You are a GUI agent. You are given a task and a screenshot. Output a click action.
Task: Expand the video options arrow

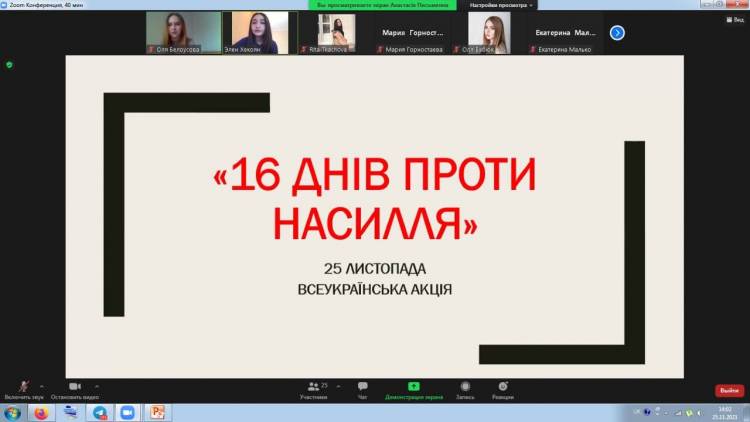97,384
